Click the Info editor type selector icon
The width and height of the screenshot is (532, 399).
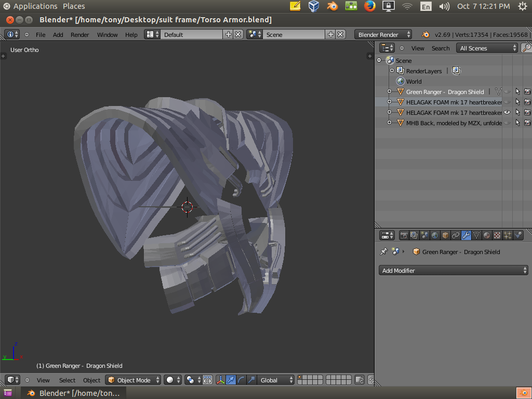pyautogui.click(x=12, y=34)
